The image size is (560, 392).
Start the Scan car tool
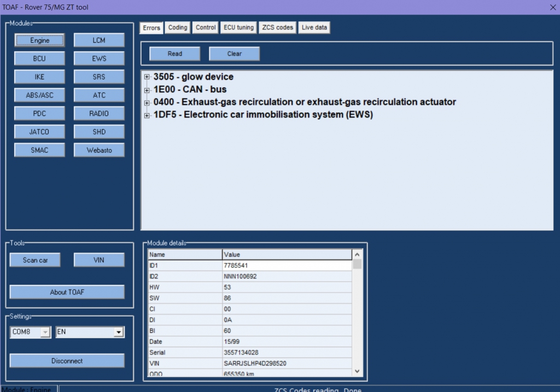pyautogui.click(x=35, y=260)
